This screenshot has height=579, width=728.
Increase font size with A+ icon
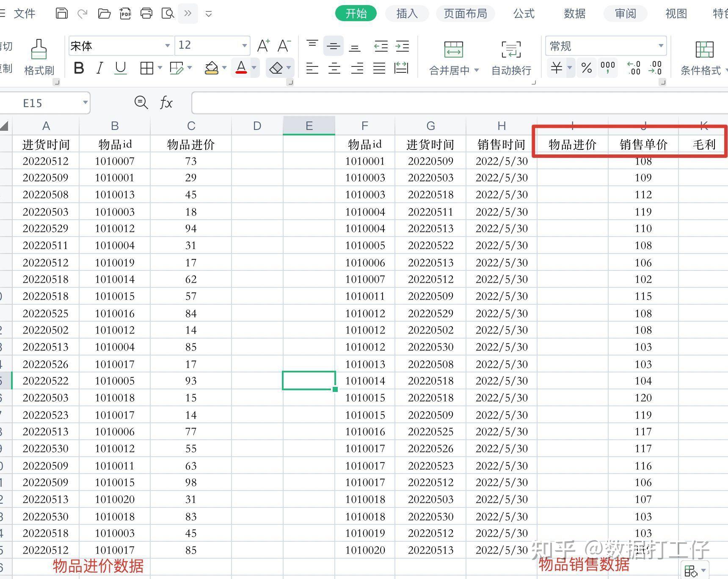pos(263,45)
